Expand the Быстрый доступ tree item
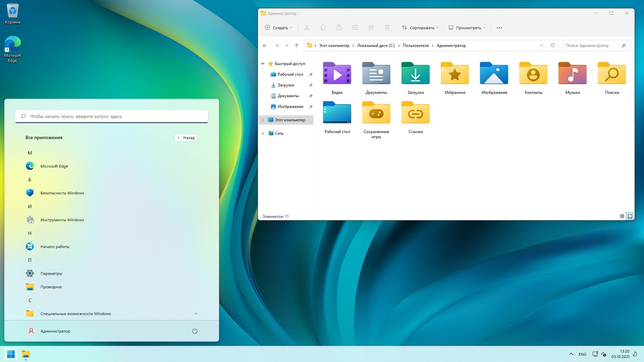Screen dimensions: 644x362 pos(262,63)
